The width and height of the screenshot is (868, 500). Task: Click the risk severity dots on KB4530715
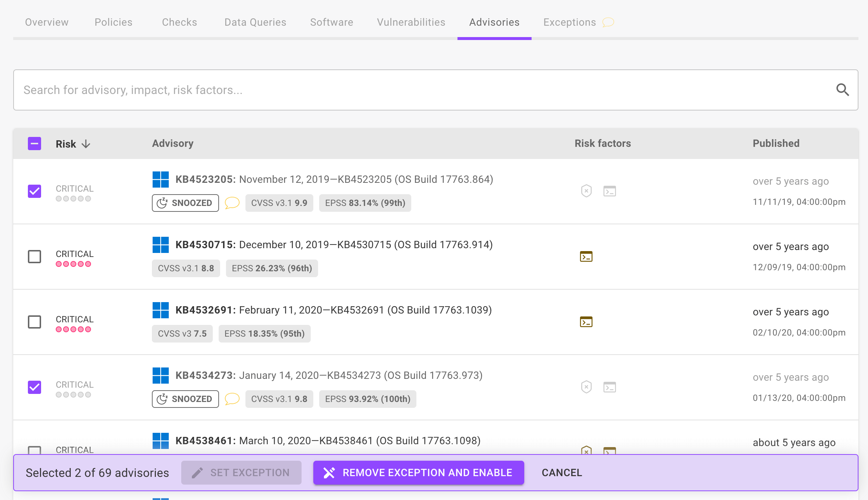tap(73, 264)
